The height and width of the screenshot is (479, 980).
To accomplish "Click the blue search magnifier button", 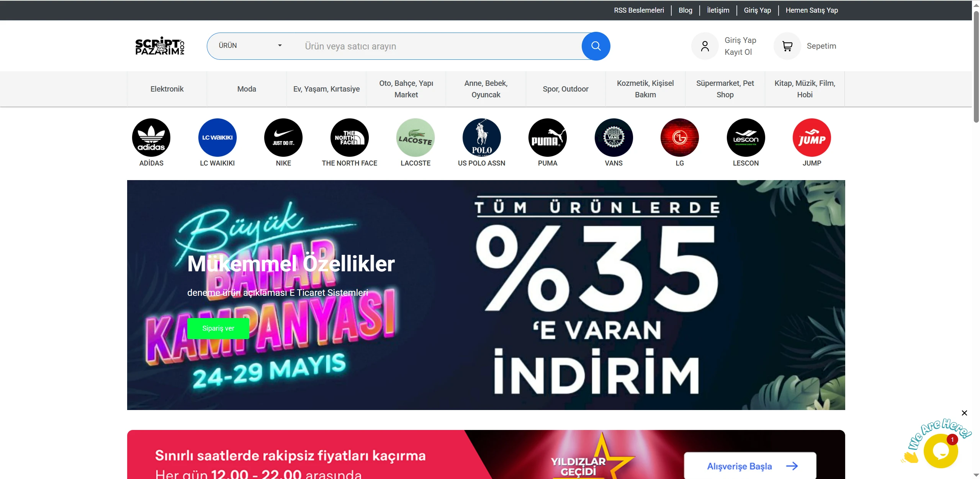I will [x=596, y=46].
